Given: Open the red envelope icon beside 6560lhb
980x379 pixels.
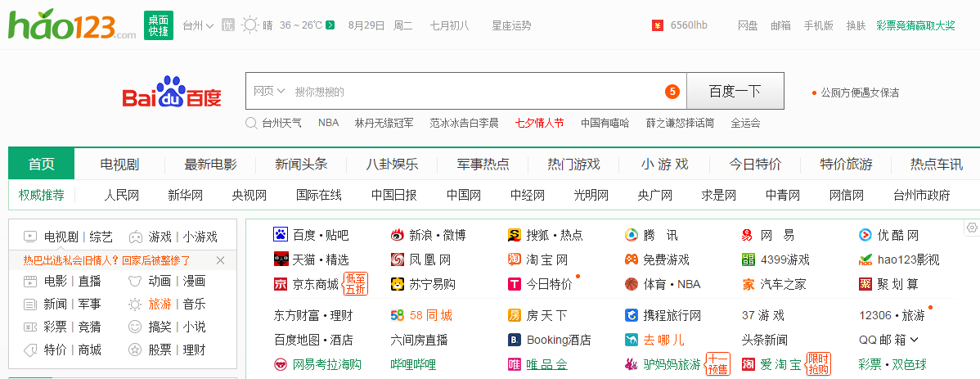Looking at the screenshot, I should pos(658,25).
